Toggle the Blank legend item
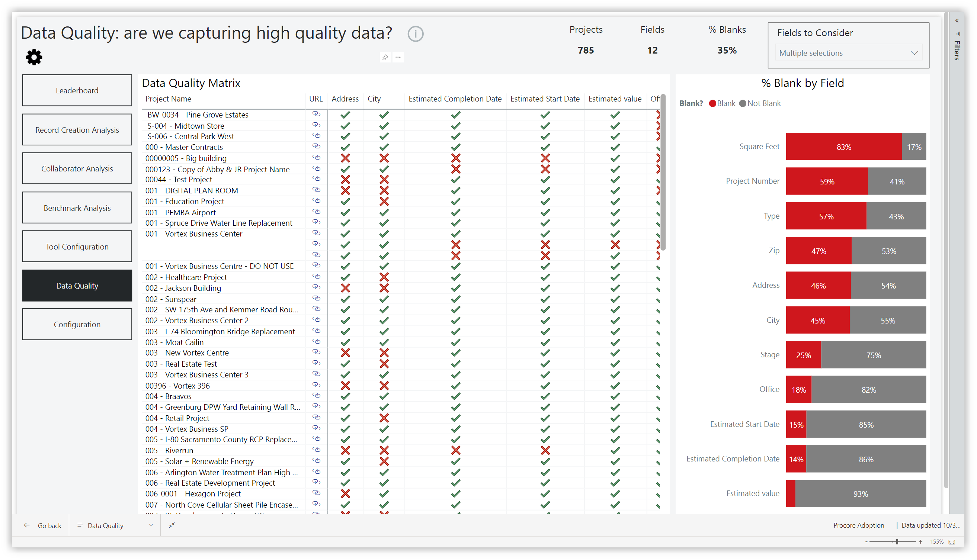This screenshot has width=977, height=560. click(722, 103)
